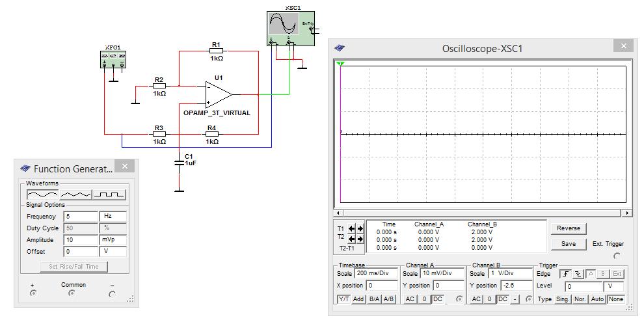Click the Offset value field
The width and height of the screenshot is (644, 322).
(81, 251)
